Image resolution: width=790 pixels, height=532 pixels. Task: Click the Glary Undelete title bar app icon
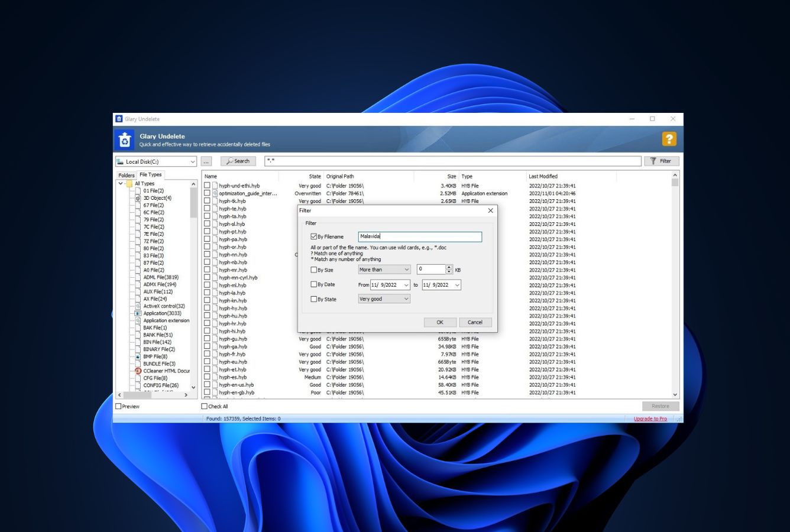coord(119,119)
